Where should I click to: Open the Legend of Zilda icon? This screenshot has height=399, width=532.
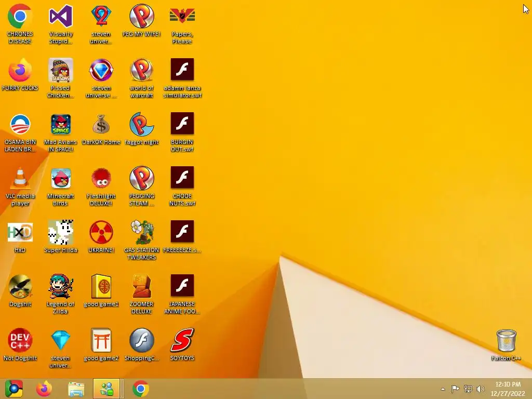[60, 294]
